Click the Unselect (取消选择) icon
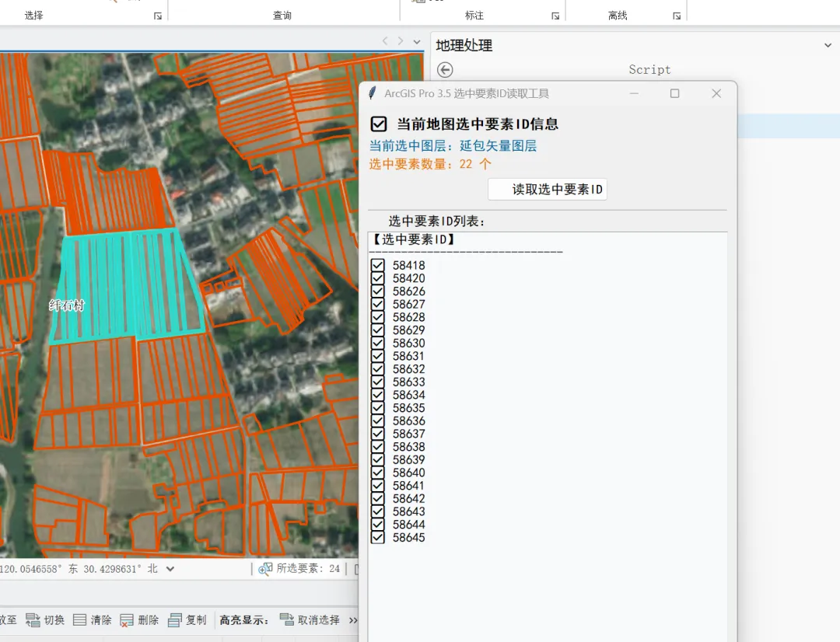 [x=286, y=620]
